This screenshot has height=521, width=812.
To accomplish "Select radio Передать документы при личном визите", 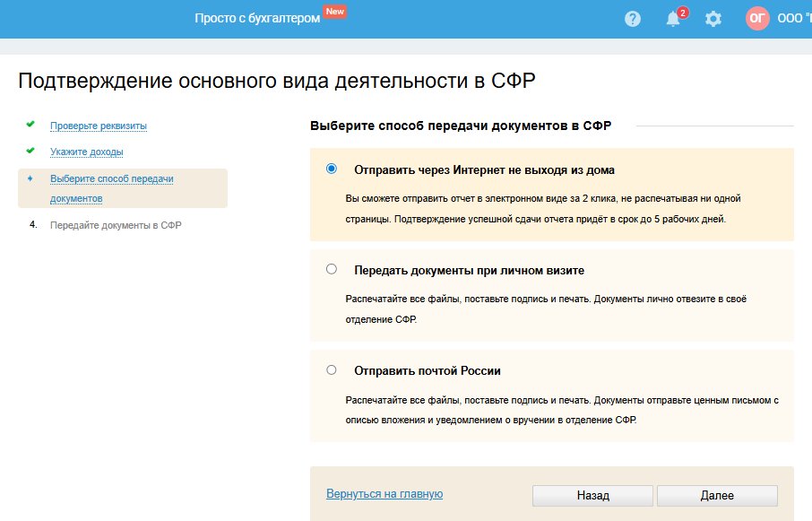I will (332, 269).
